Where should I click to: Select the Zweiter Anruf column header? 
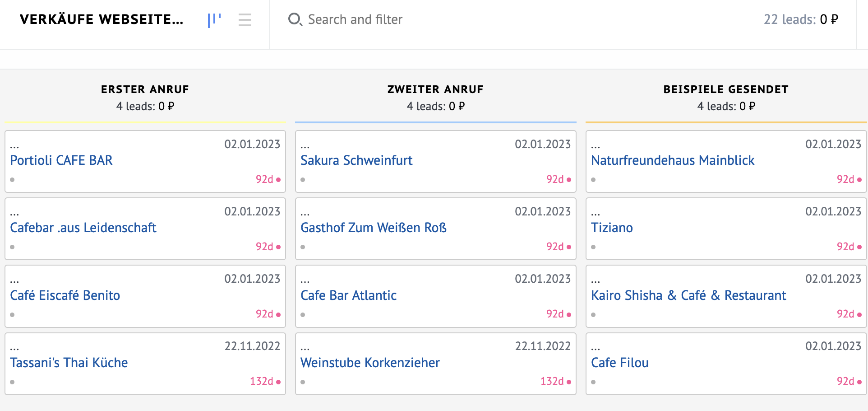(x=435, y=89)
